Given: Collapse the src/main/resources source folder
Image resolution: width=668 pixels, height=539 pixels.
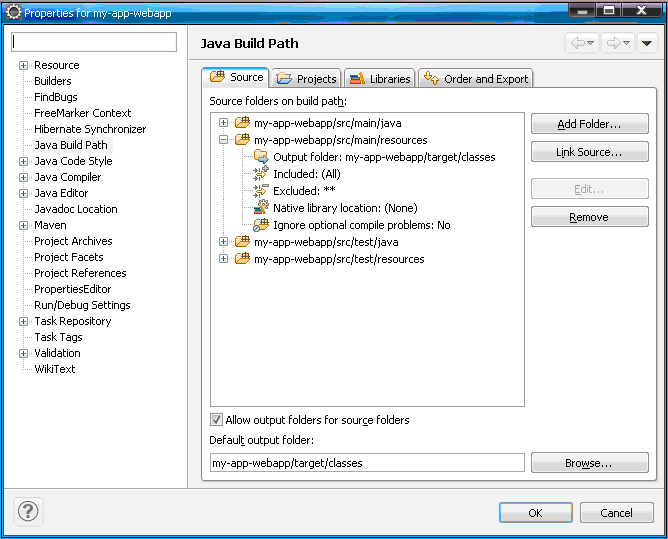Looking at the screenshot, I should point(224,141).
